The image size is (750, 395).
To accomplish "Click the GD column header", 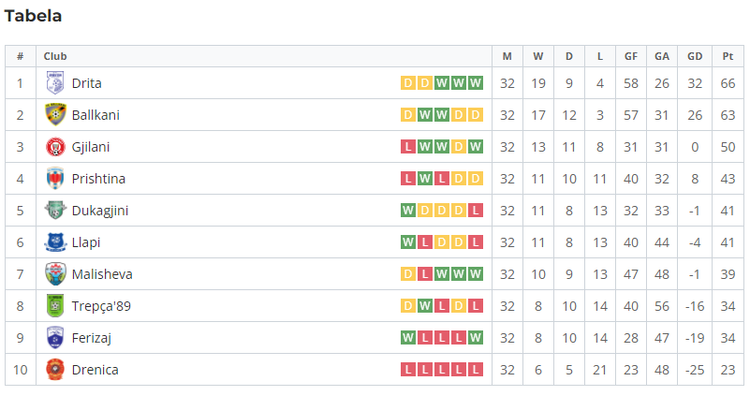I will 695,56.
